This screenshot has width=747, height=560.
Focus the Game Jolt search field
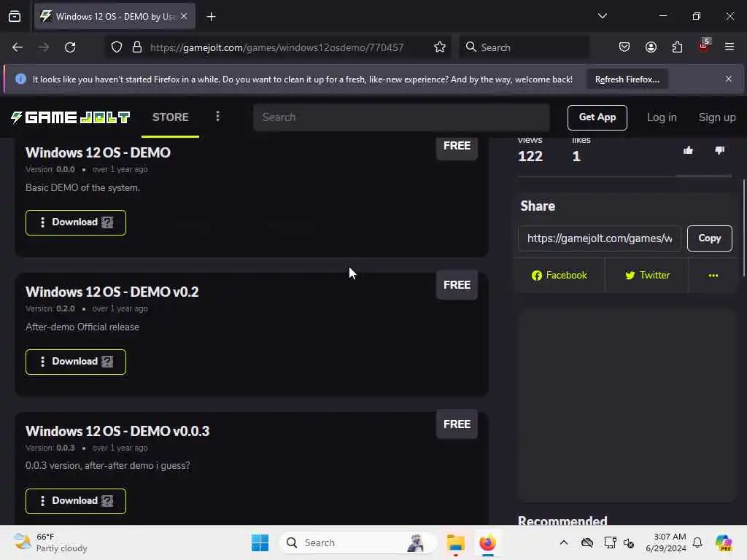click(x=402, y=117)
